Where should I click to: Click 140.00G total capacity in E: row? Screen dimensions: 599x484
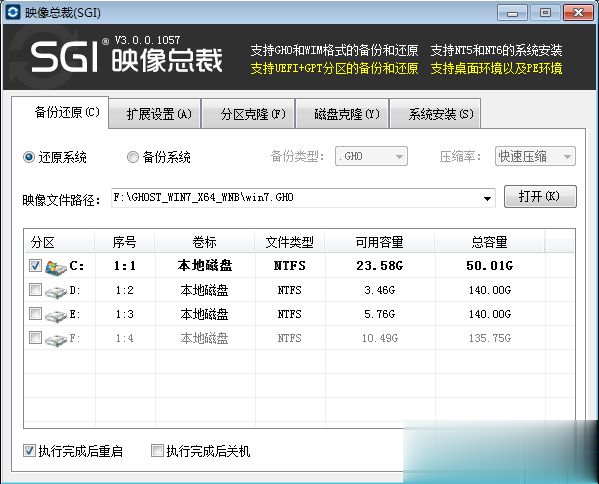pyautogui.click(x=490, y=314)
